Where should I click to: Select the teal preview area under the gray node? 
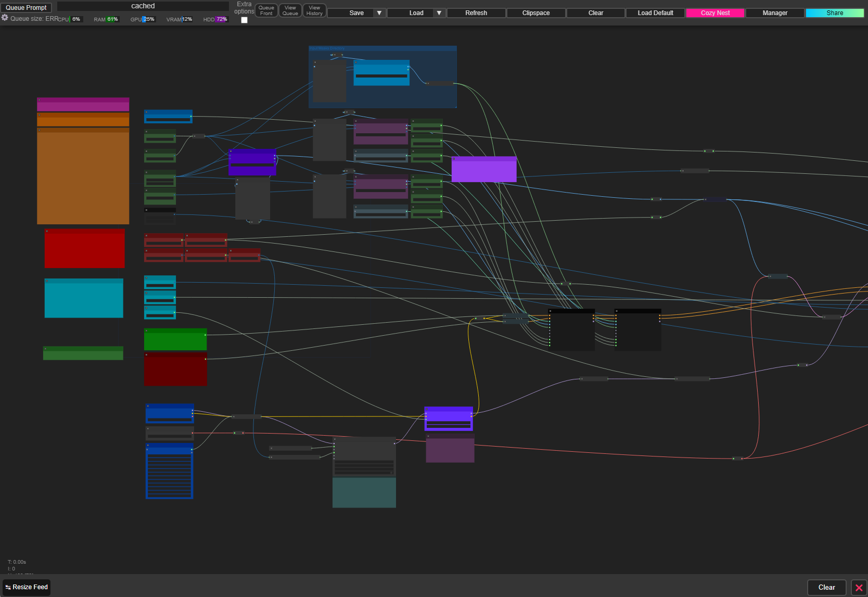[x=364, y=492]
